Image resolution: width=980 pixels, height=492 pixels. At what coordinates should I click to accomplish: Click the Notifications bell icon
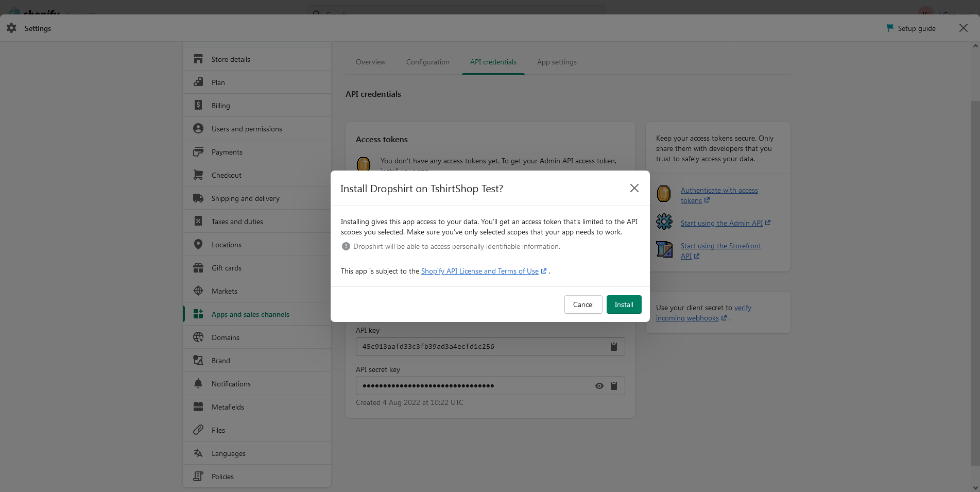pyautogui.click(x=198, y=384)
